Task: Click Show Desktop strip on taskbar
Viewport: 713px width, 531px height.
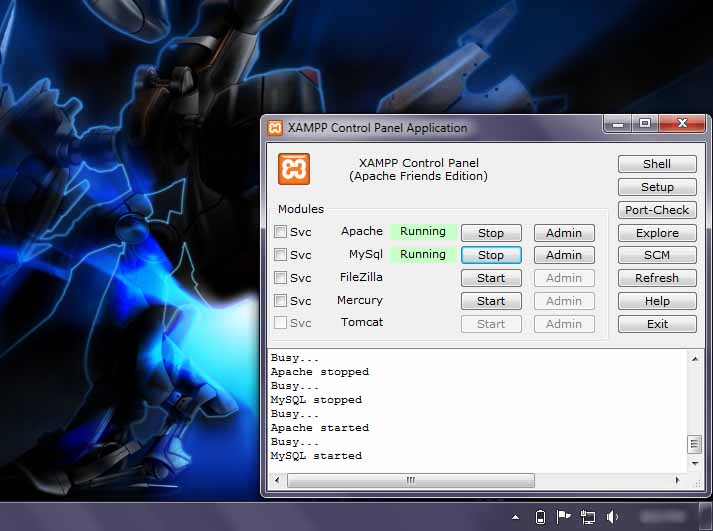Action: coord(706,517)
